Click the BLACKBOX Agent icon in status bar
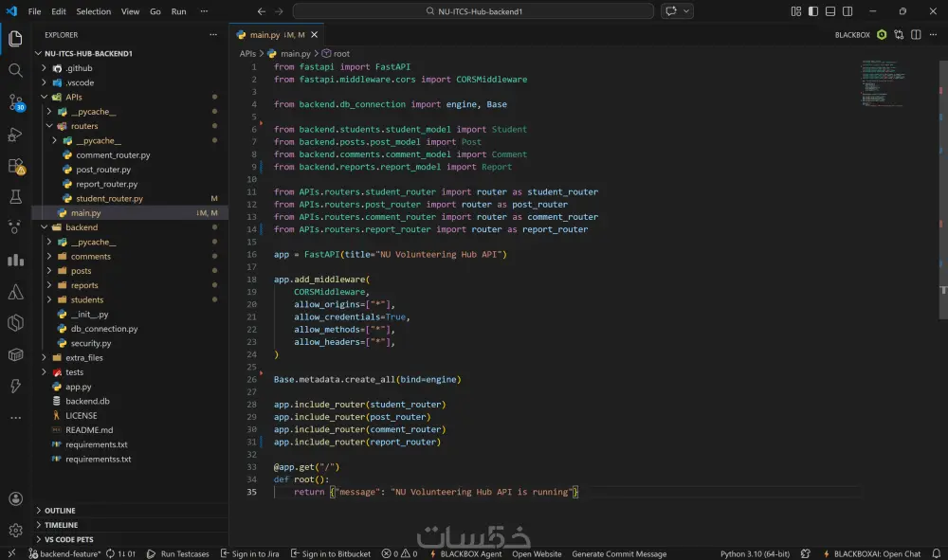This screenshot has height=560, width=948. point(468,553)
